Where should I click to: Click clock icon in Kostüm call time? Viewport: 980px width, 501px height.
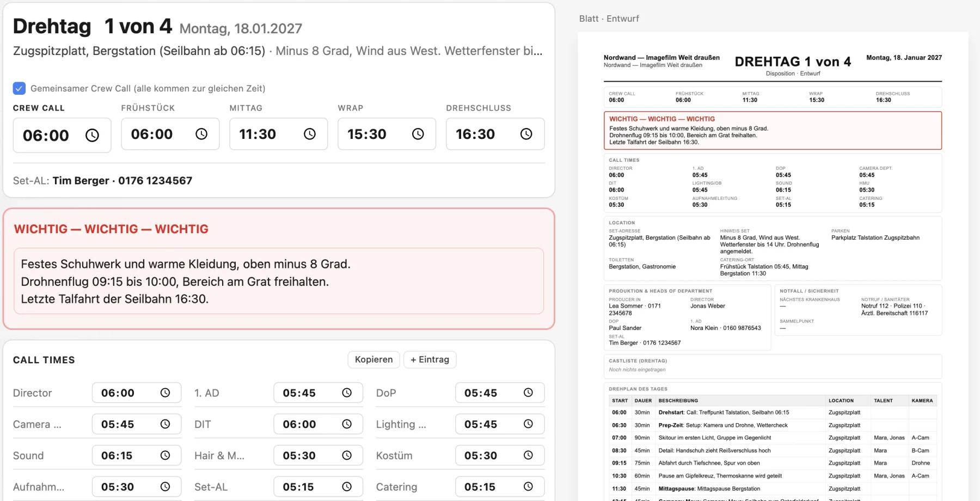(528, 455)
